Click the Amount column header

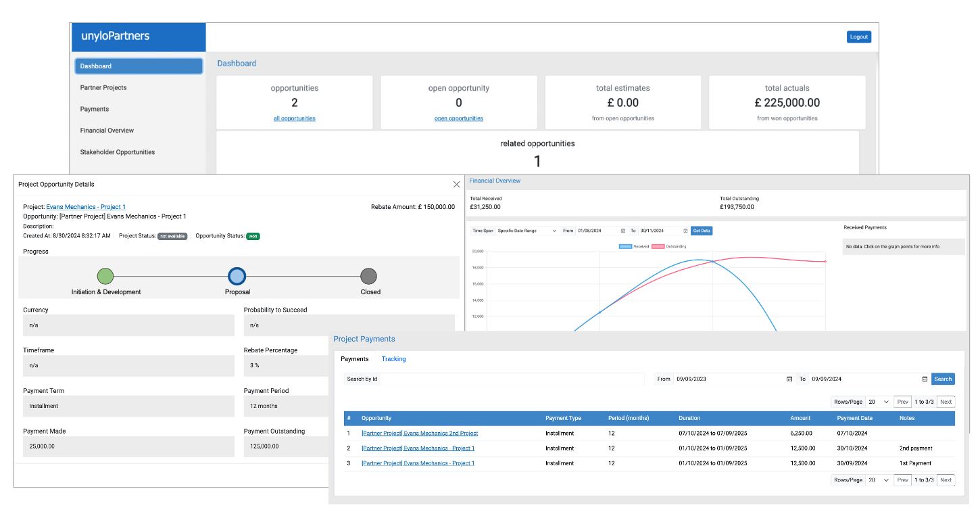800,418
